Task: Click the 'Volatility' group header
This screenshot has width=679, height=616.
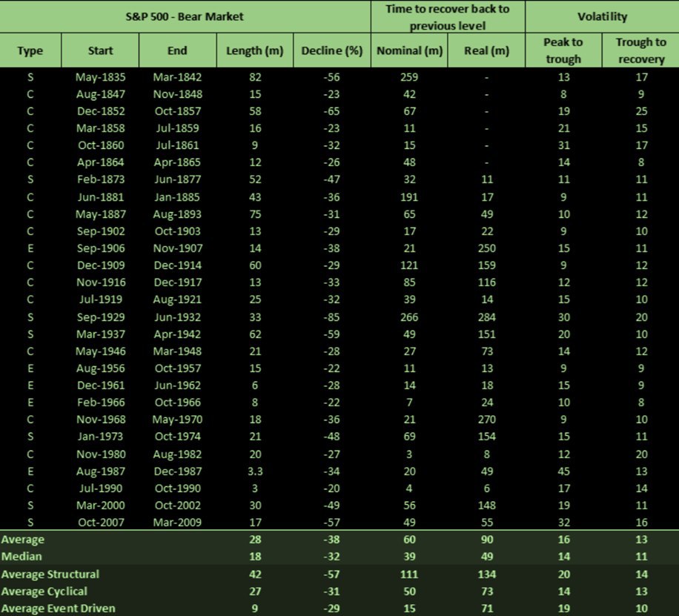Action: [602, 17]
